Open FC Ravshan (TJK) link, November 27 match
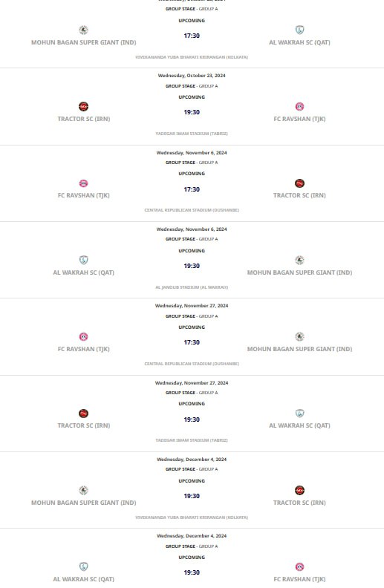Viewport: 384px width, 588px height. [84, 349]
